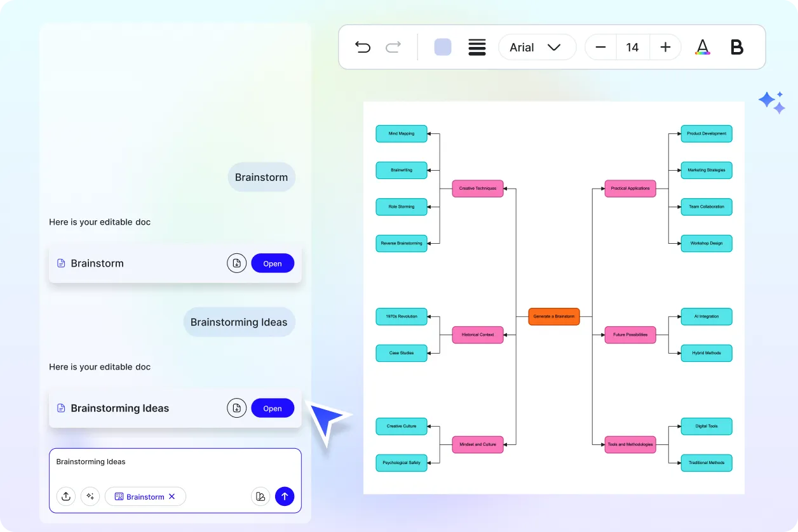Click the AI sparkles icon in the chat input
Image resolution: width=798 pixels, height=532 pixels.
90,496
